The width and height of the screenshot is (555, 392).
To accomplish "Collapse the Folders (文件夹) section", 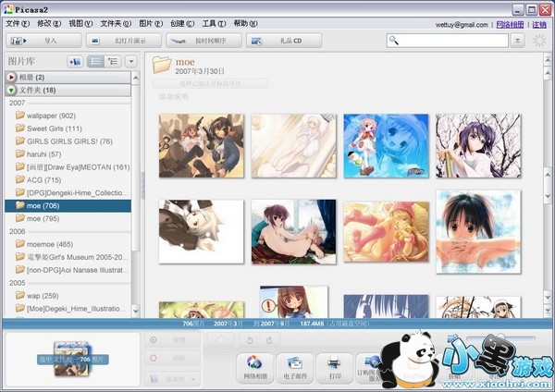I will 11,90.
